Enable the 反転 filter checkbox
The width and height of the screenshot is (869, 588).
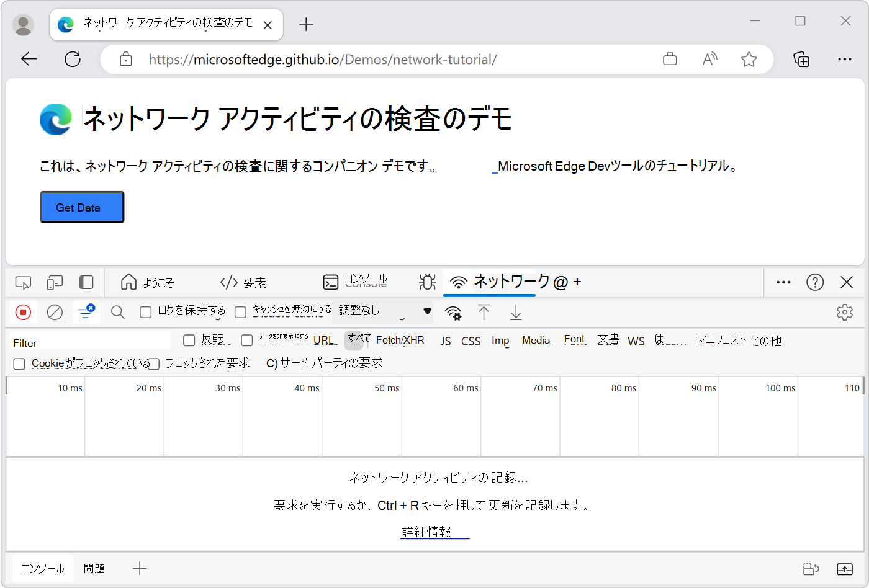pos(189,340)
